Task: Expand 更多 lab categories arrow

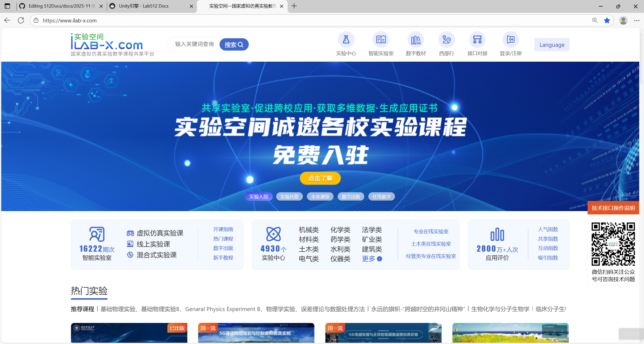Action: click(380, 259)
